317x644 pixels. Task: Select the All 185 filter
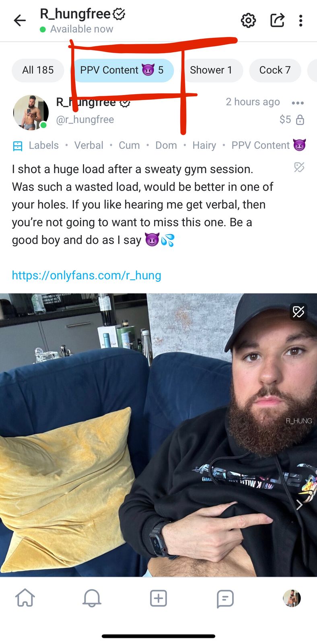pyautogui.click(x=38, y=70)
